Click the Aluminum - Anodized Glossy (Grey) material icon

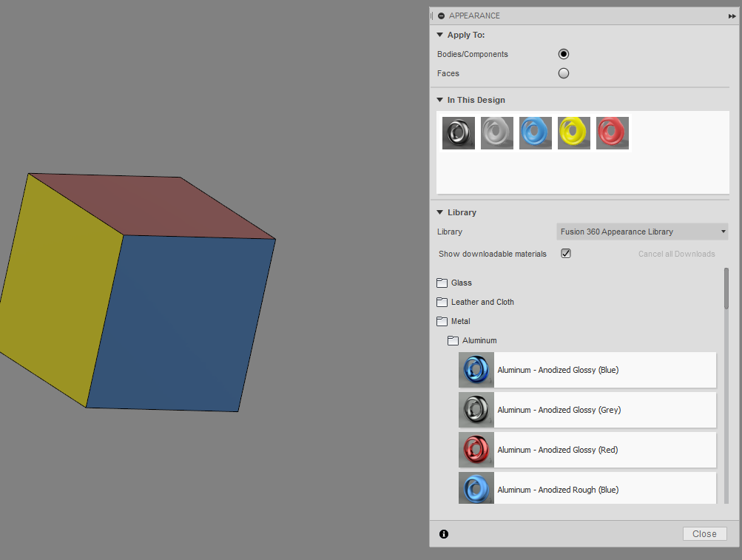pyautogui.click(x=476, y=410)
